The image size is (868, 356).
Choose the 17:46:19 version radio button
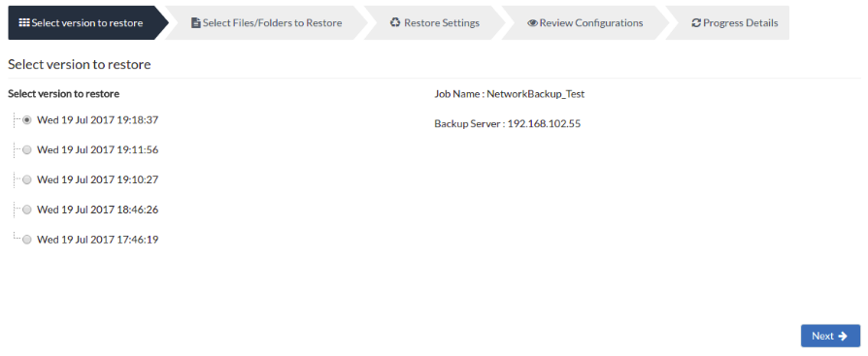tap(26, 240)
